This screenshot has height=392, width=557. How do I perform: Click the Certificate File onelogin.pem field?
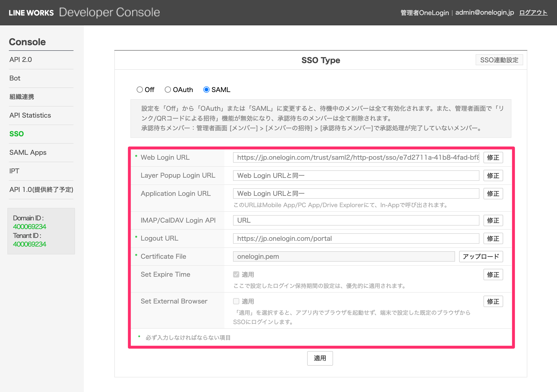coord(344,256)
